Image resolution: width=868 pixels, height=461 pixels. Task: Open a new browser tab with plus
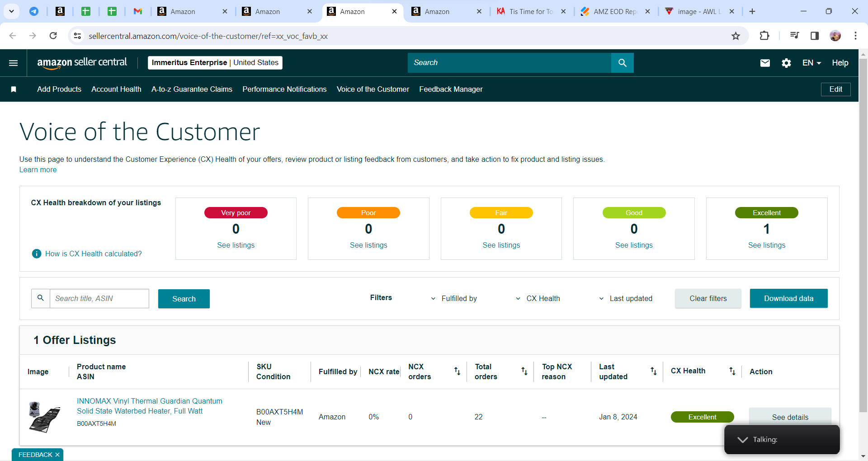tap(752, 11)
